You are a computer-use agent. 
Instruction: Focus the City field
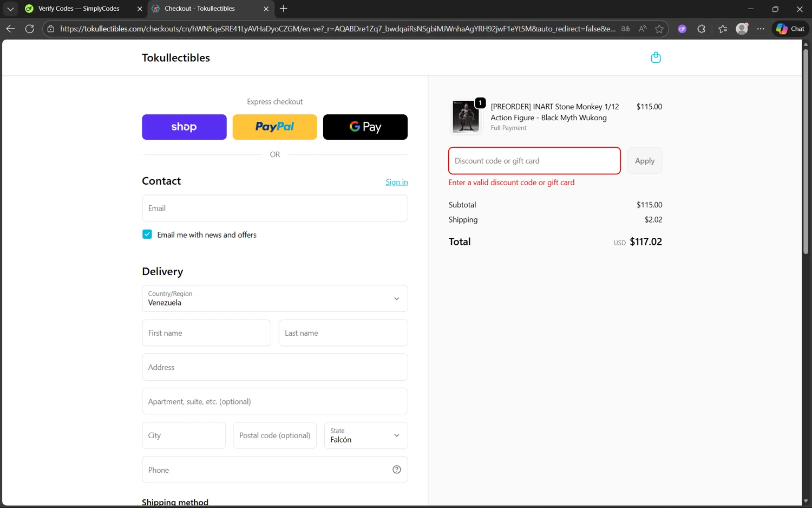184,435
